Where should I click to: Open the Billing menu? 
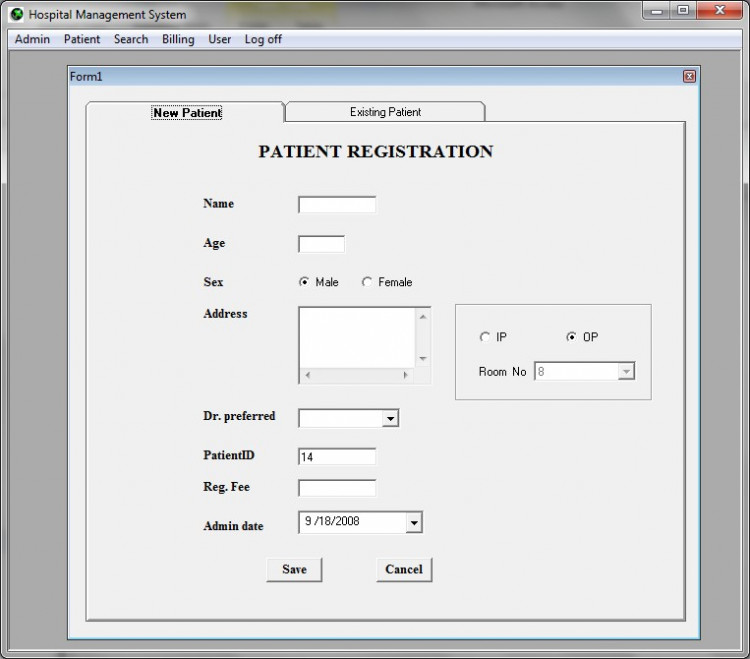(x=178, y=39)
